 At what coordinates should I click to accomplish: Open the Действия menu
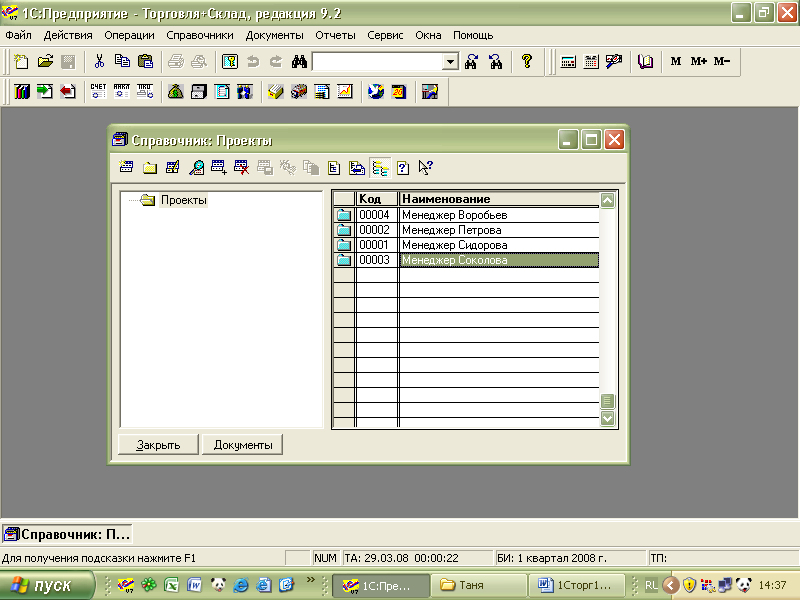click(x=68, y=35)
